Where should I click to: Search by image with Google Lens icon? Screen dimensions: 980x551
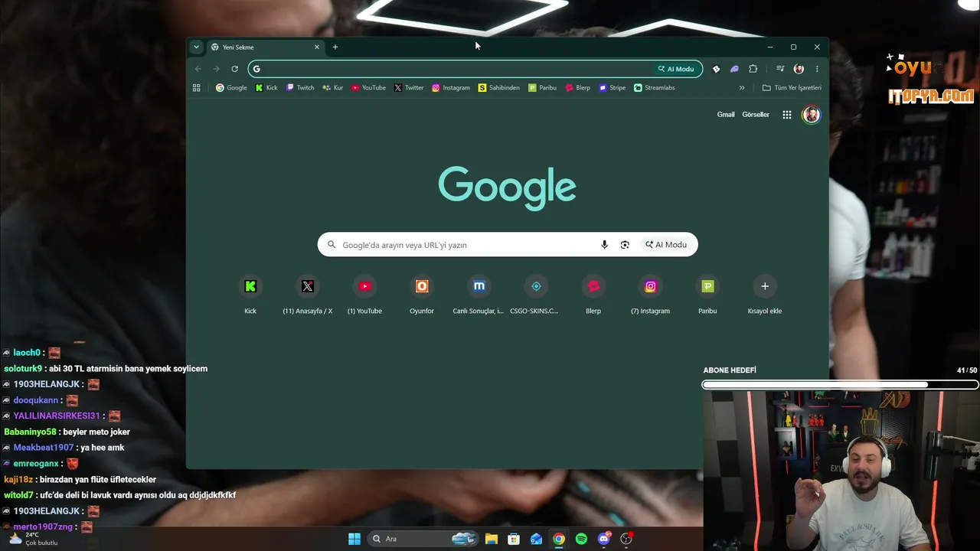coord(625,245)
